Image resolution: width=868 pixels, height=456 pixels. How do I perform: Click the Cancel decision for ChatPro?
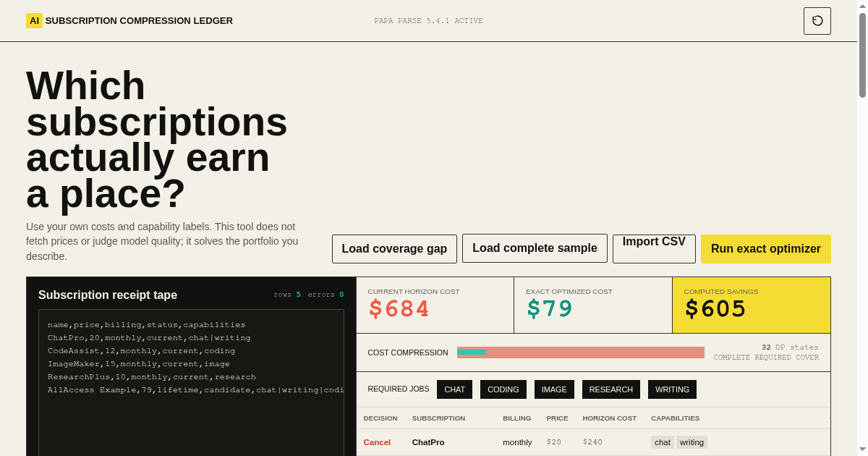[x=377, y=442]
